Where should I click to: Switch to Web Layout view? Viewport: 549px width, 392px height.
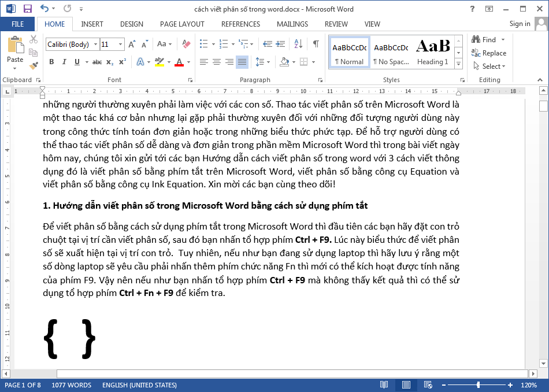point(428,385)
